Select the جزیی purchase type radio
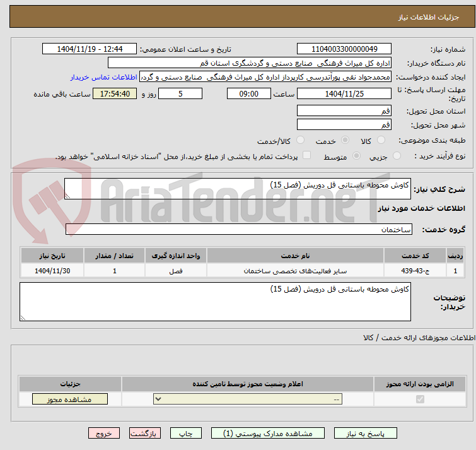The image size is (476, 450). pos(397,156)
